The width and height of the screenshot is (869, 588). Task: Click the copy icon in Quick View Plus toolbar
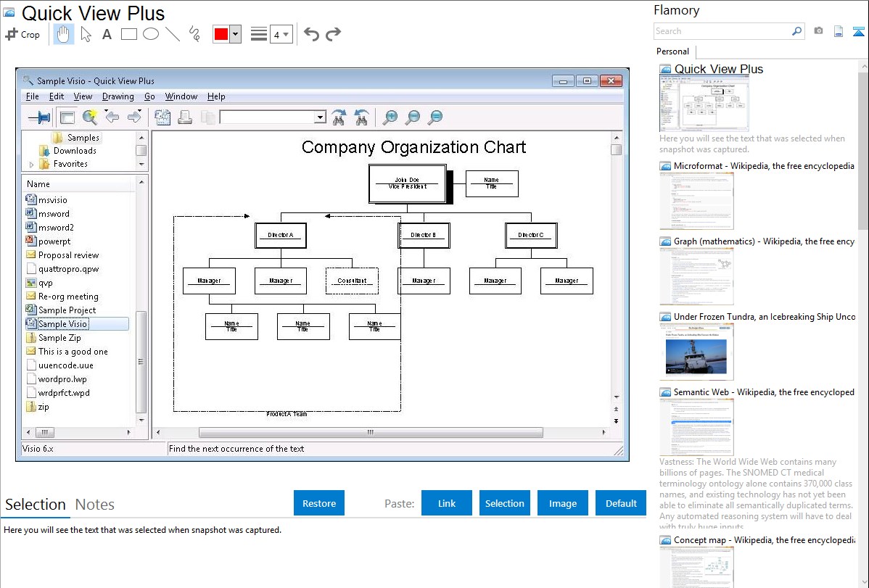point(208,117)
